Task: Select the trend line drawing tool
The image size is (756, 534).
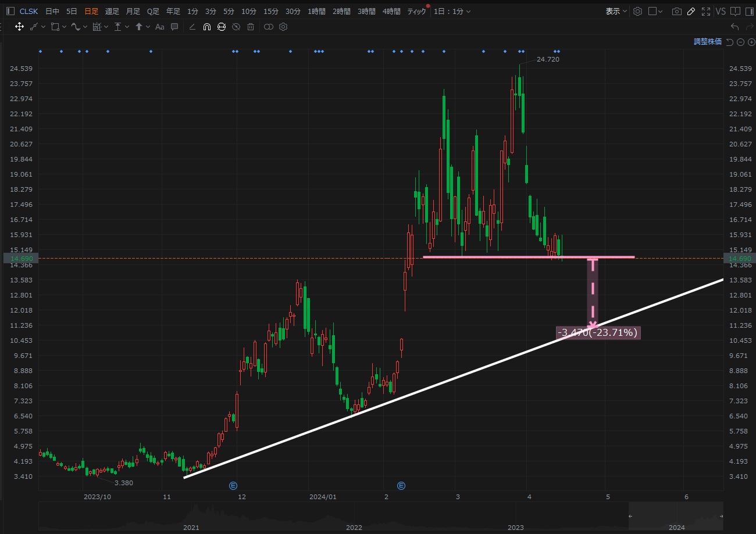Action: (x=34, y=27)
